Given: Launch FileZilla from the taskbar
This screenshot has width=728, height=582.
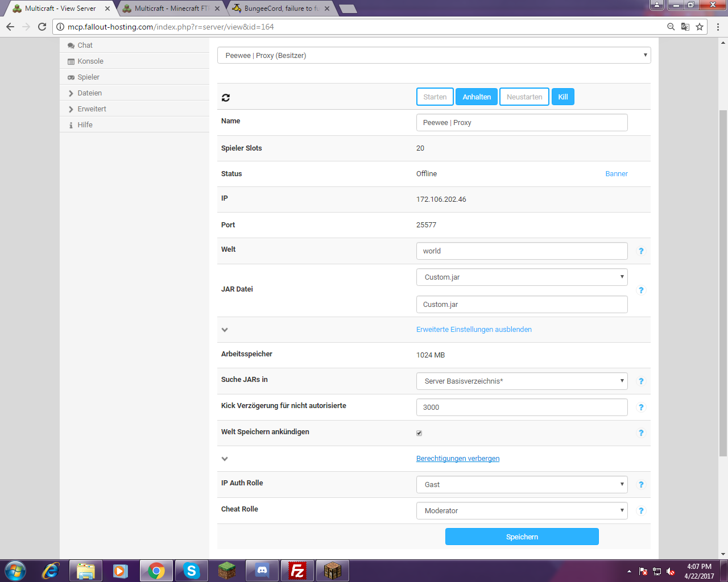Looking at the screenshot, I should pos(297,570).
